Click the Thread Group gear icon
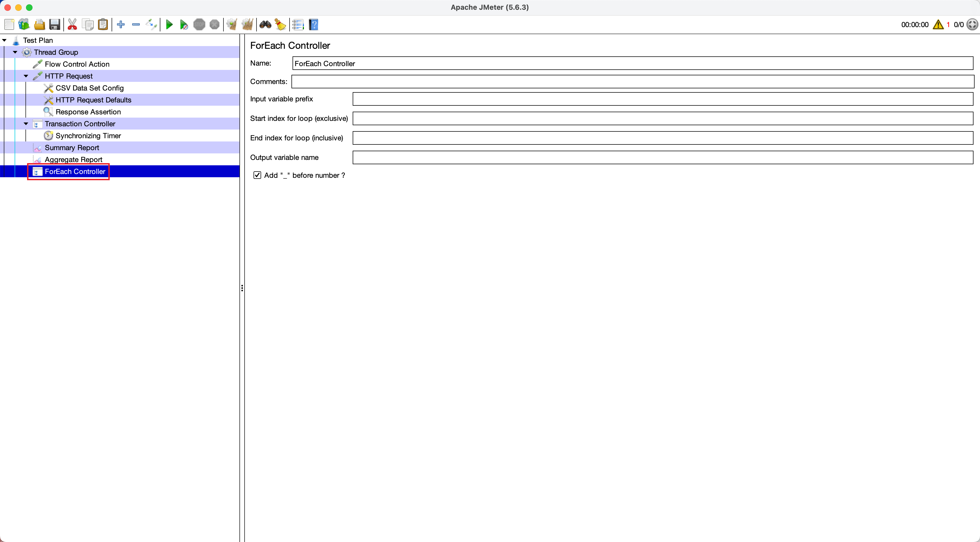The height and width of the screenshot is (542, 980). click(x=27, y=52)
